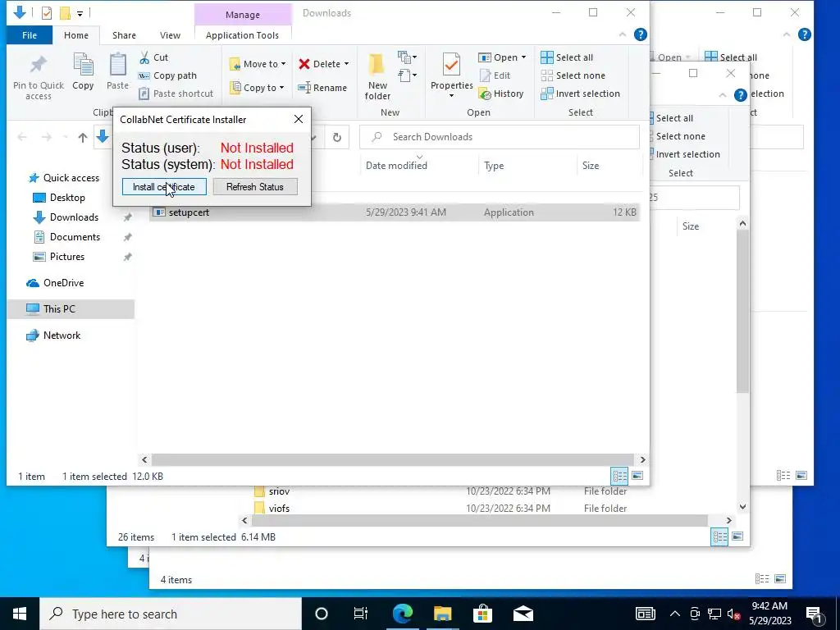Click the Rename command

coord(322,88)
